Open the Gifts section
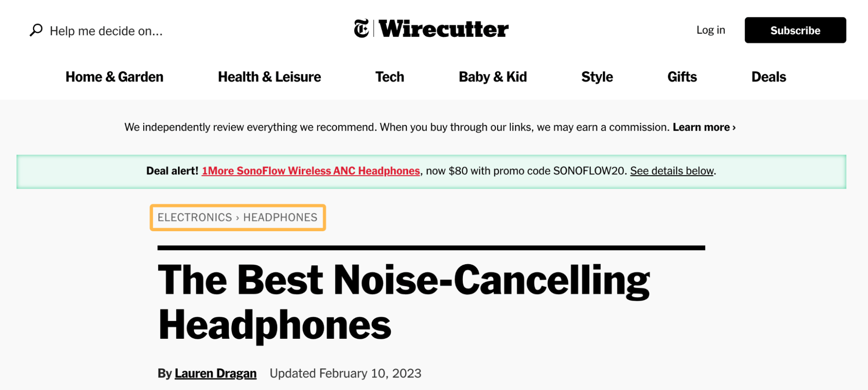 coord(682,77)
